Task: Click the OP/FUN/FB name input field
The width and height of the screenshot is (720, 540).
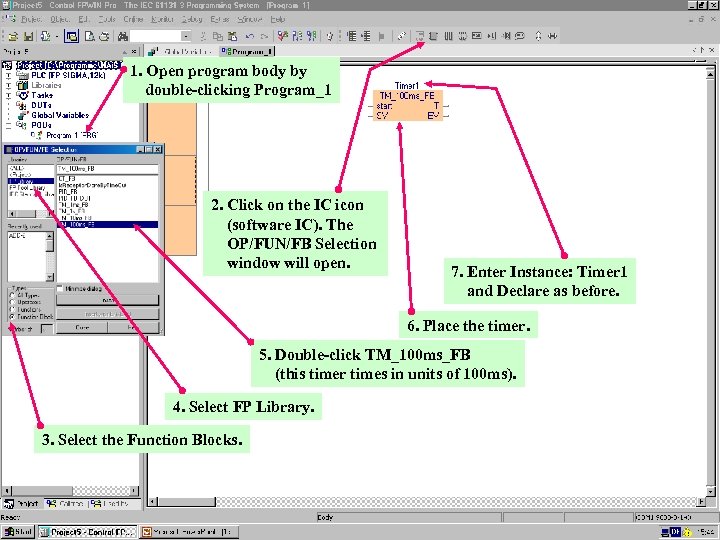Action: (x=107, y=169)
